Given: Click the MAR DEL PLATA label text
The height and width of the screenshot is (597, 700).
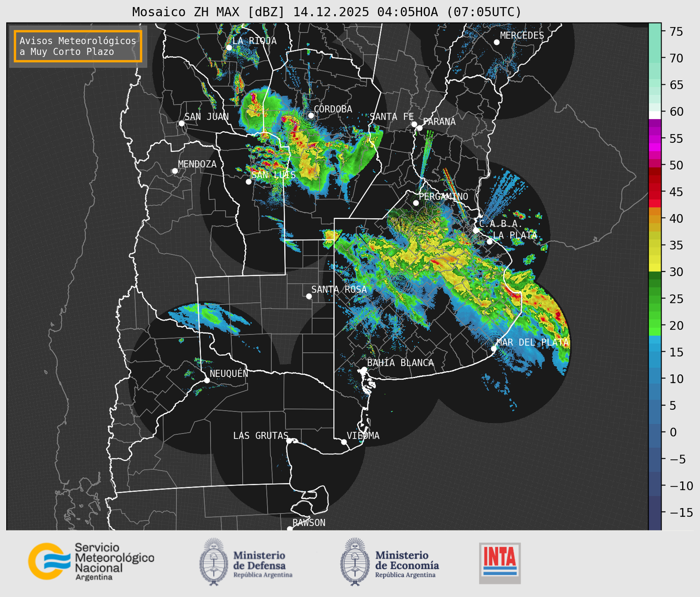Looking at the screenshot, I should coord(532,343).
